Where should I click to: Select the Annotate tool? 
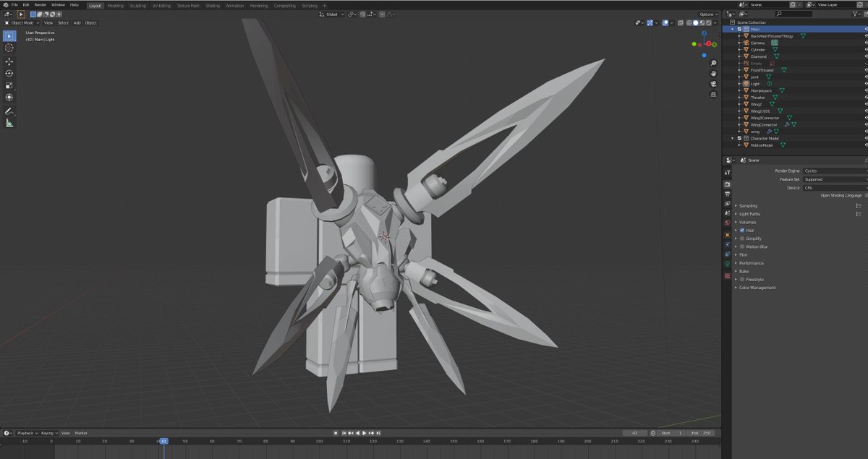(x=9, y=111)
